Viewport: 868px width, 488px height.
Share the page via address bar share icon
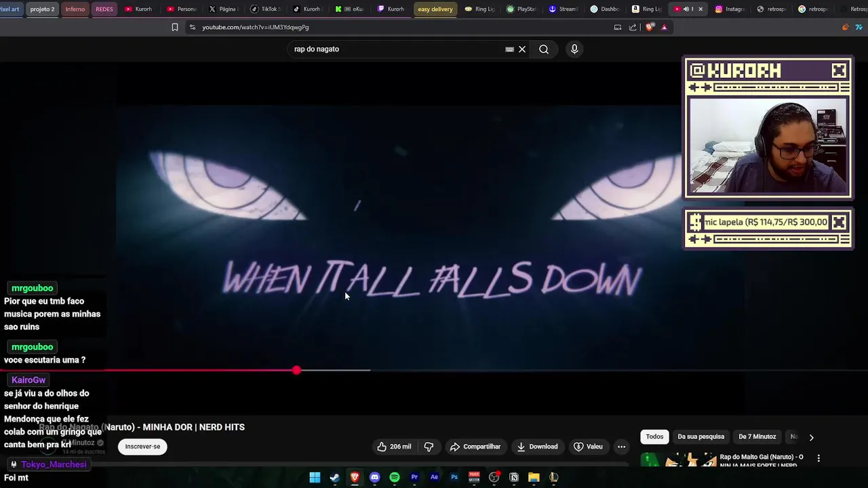[x=633, y=27]
